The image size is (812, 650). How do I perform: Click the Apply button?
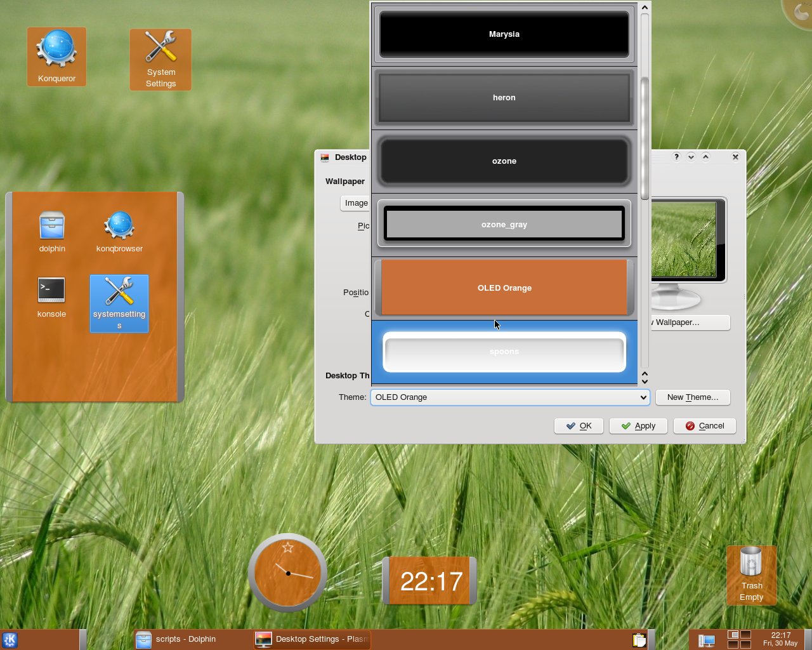coord(638,426)
